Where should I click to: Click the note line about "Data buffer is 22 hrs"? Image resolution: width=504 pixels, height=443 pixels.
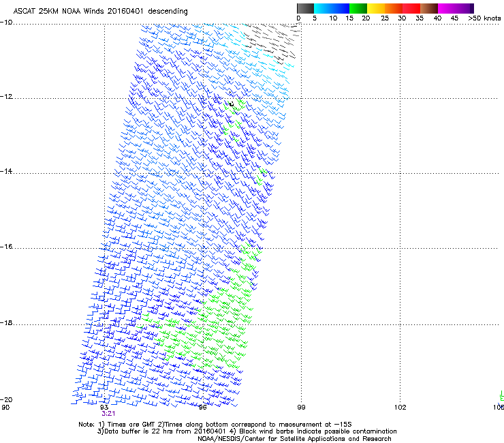pyautogui.click(x=247, y=431)
